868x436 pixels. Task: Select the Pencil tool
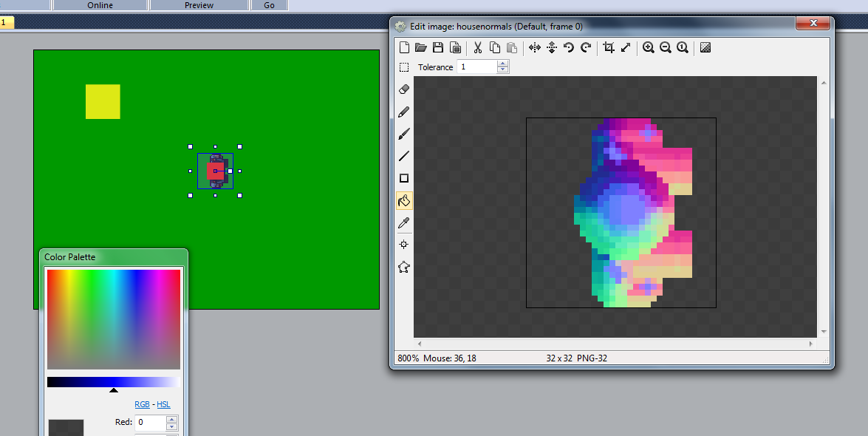coord(404,112)
